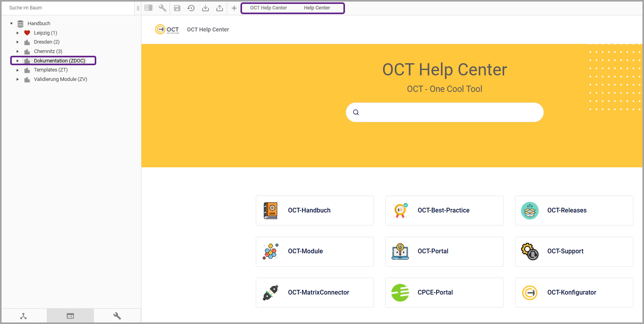Expand the Leipzig (1) tree node
644x324 pixels.
point(18,33)
